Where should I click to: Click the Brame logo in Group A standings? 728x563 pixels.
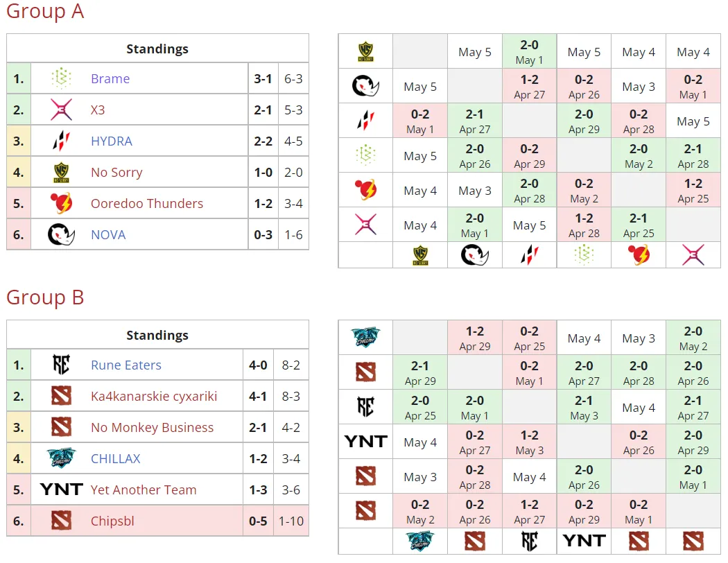61,78
